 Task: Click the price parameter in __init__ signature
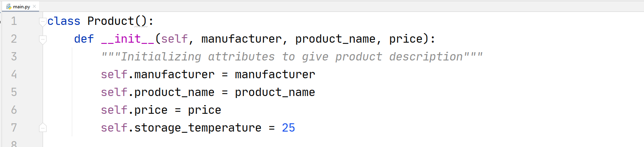pyautogui.click(x=406, y=39)
